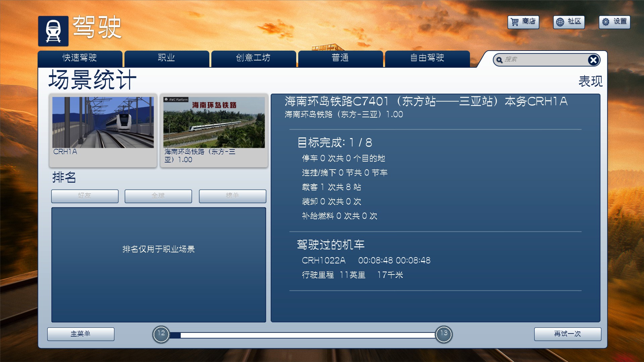644x362 pixels.
Task: Click the scenario title 海南环岛铁路C7401
Action: pyautogui.click(x=426, y=101)
